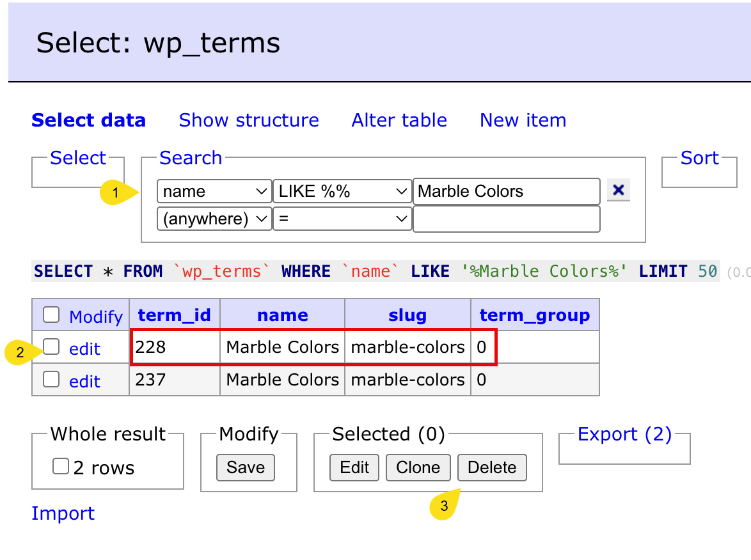Focus the empty second search value field
This screenshot has width=751, height=560.
pos(507,219)
